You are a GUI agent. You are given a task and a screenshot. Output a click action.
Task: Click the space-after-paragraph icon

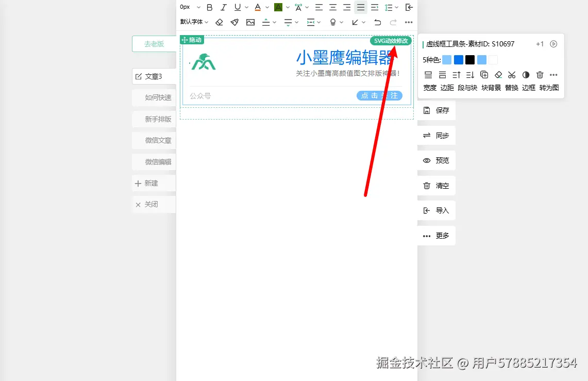(288, 22)
